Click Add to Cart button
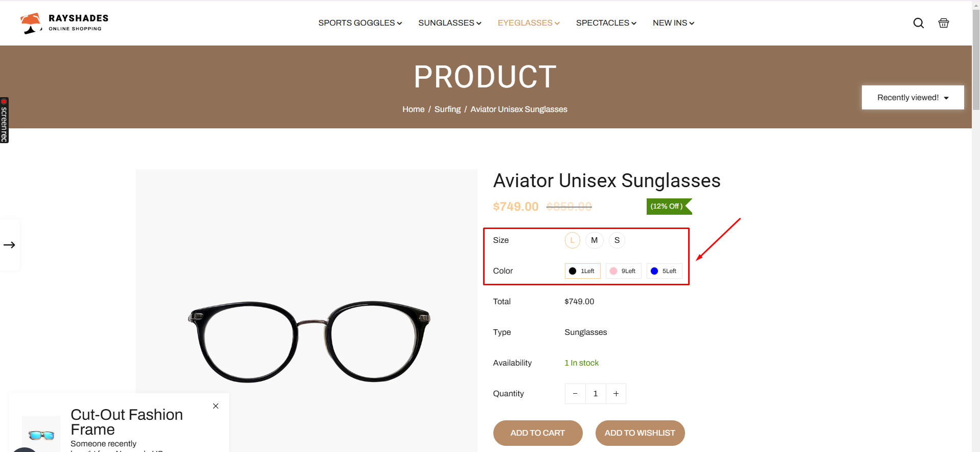980x452 pixels. point(538,433)
